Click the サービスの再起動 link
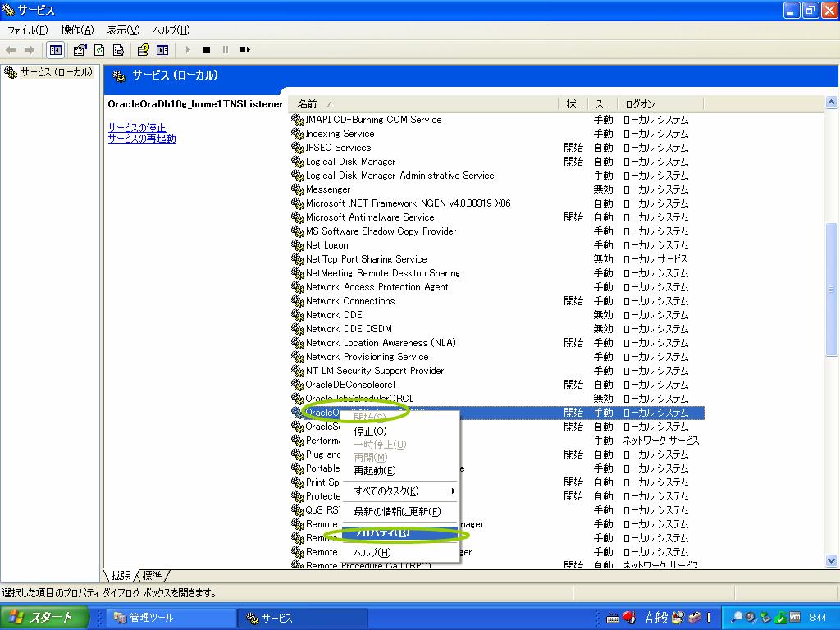 (x=142, y=138)
